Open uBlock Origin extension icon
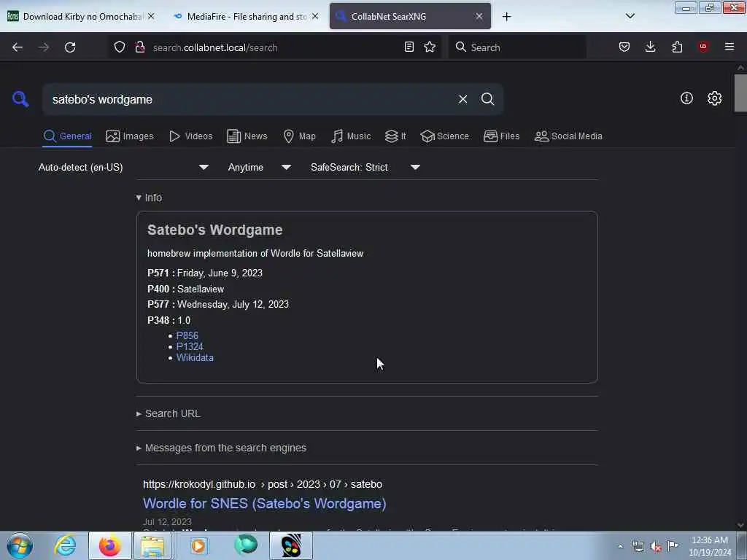Image resolution: width=747 pixels, height=560 pixels. (x=703, y=47)
